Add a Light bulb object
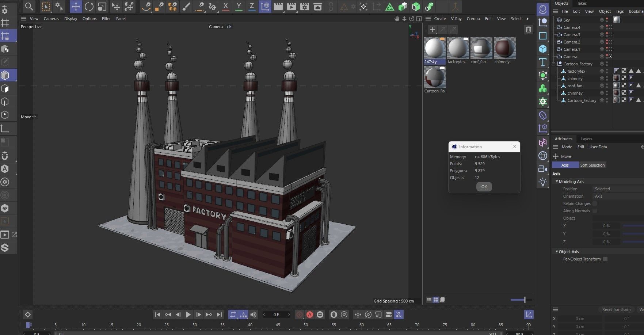 tap(543, 182)
